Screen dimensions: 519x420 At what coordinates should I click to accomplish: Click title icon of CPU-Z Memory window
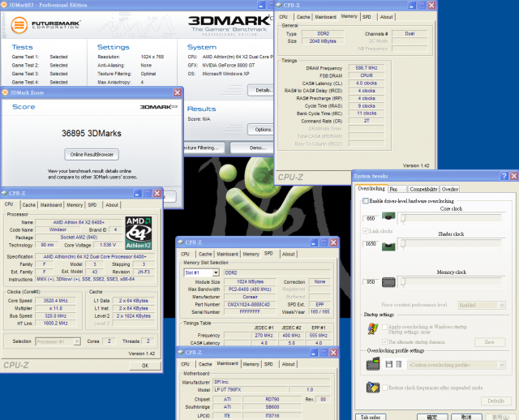(x=279, y=5)
